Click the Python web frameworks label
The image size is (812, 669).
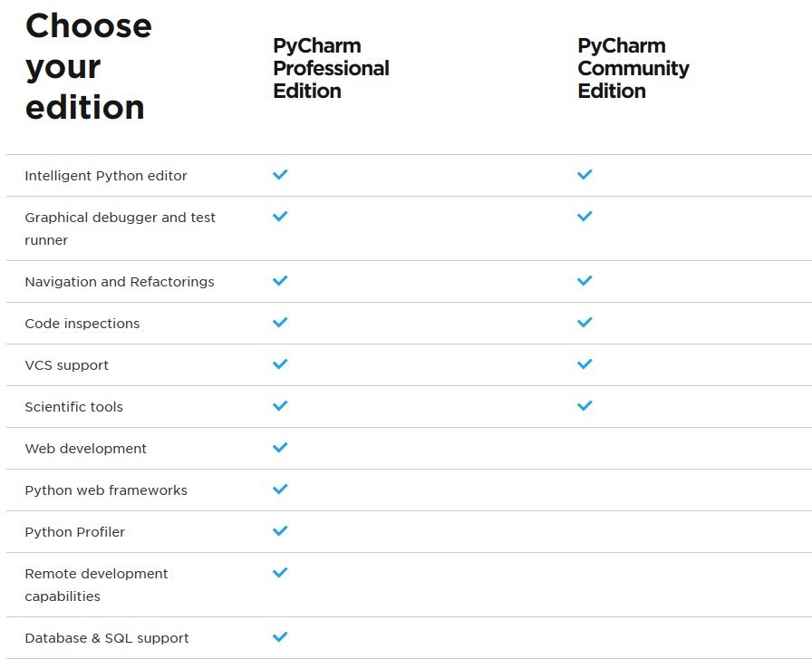[106, 490]
